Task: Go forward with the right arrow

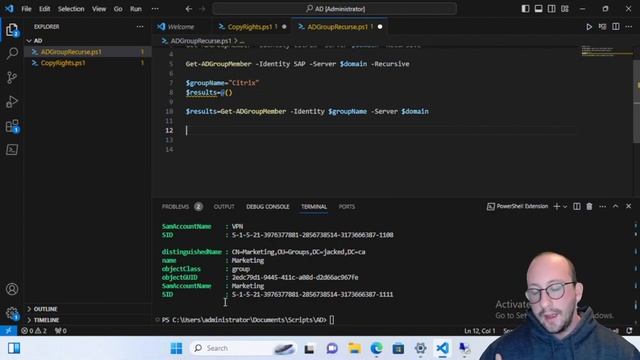Action: point(202,9)
